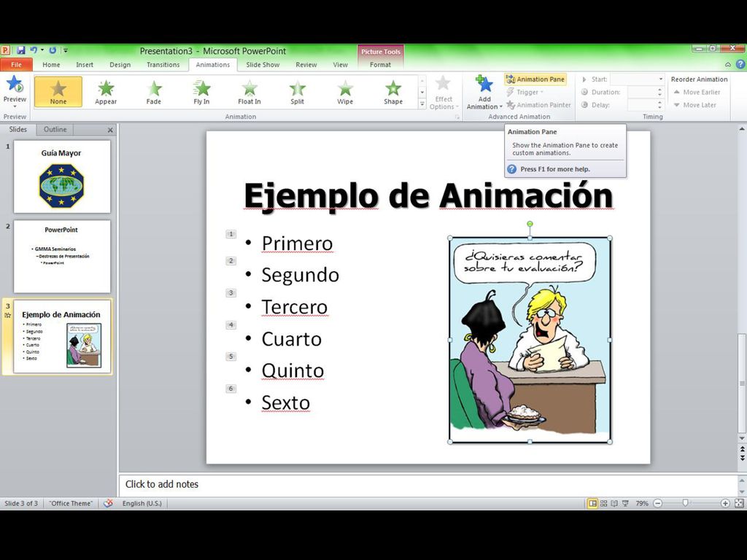747x560 pixels.
Task: Open the Slide Show ribbon tab
Action: pyautogui.click(x=263, y=65)
